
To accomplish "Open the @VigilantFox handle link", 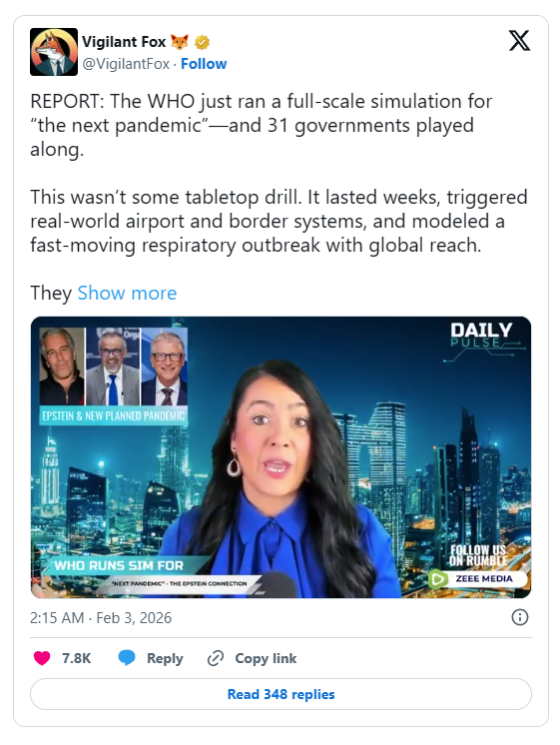I will 126,64.
